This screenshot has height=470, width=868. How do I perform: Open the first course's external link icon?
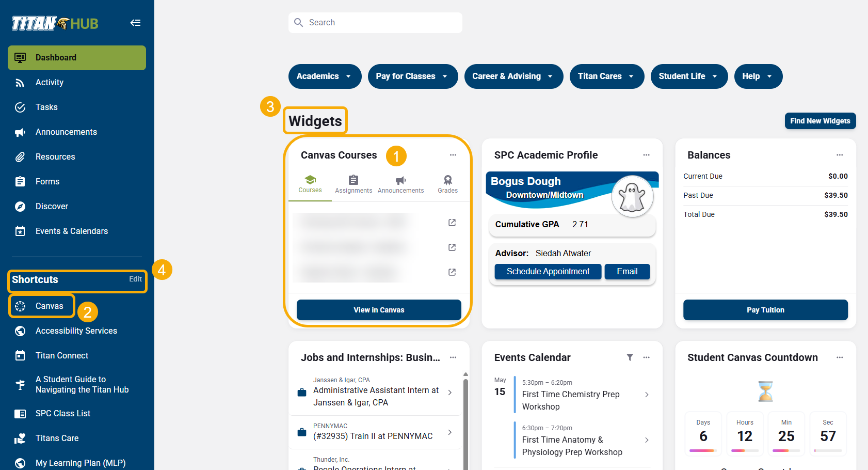[x=452, y=222]
